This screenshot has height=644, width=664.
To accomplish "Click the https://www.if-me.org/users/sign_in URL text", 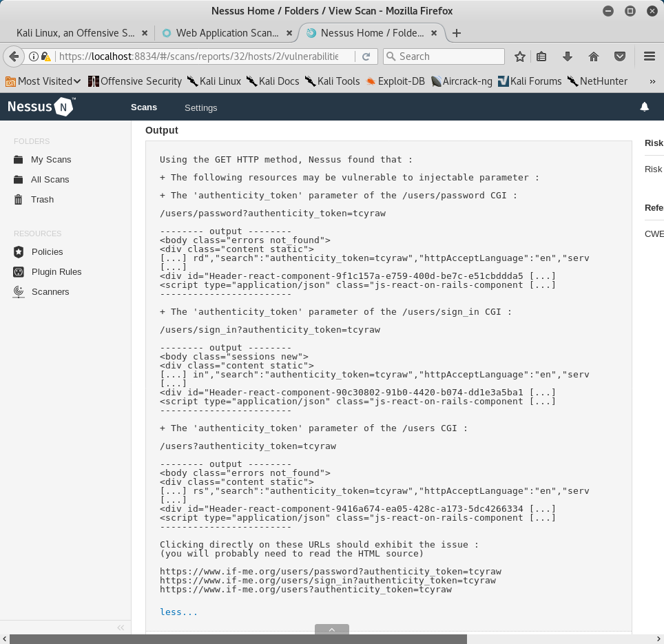I will click(328, 581).
